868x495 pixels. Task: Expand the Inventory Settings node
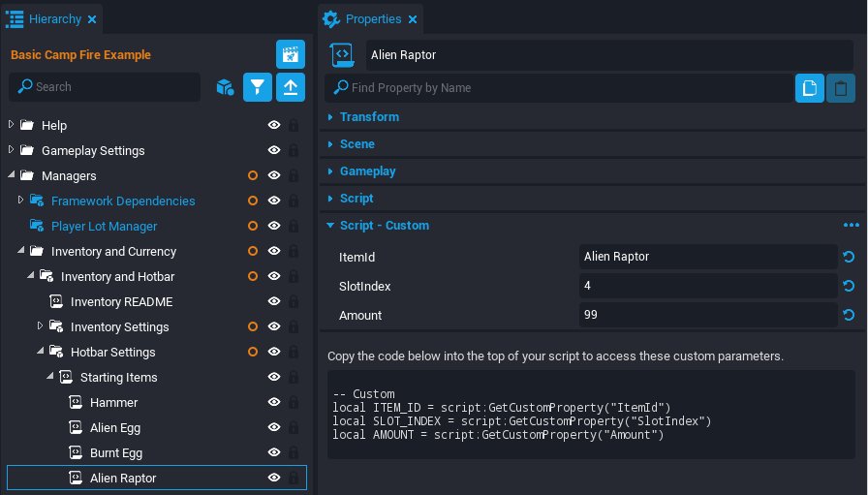tap(41, 326)
